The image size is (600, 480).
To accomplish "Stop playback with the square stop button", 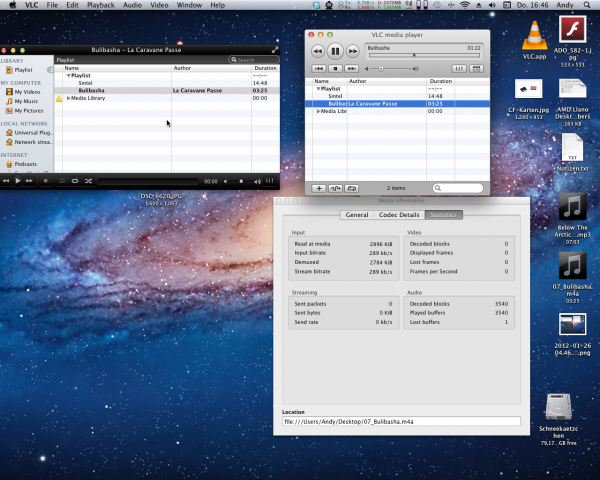I will pos(336,68).
